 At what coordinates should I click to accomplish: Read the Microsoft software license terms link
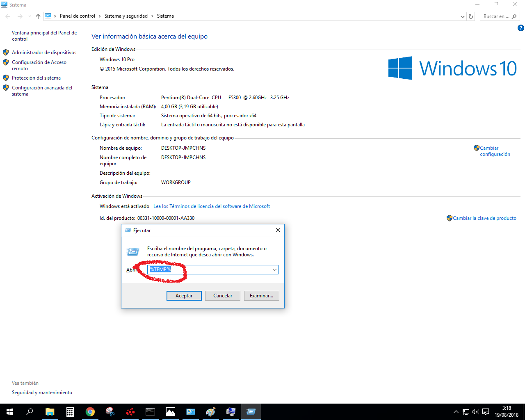coord(212,206)
